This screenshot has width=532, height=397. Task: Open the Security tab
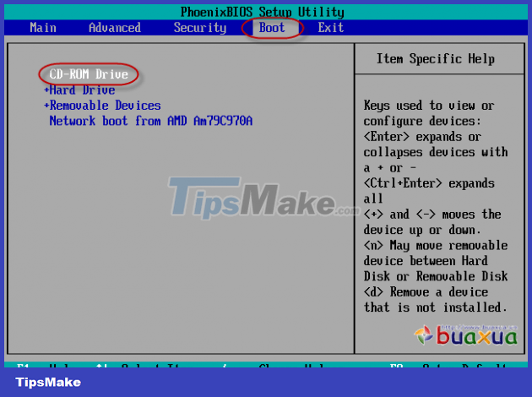200,28
